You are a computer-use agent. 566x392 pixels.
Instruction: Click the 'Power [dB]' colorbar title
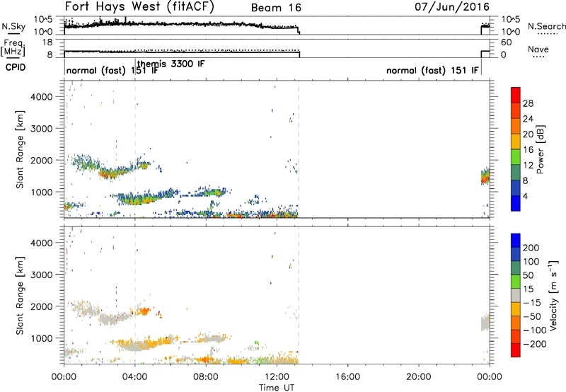click(541, 149)
